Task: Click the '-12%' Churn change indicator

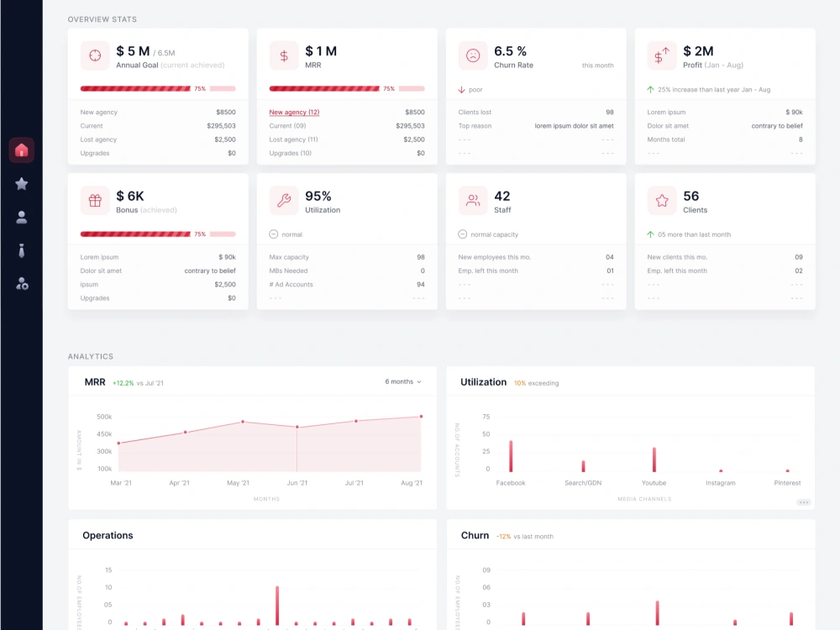Action: pyautogui.click(x=503, y=536)
